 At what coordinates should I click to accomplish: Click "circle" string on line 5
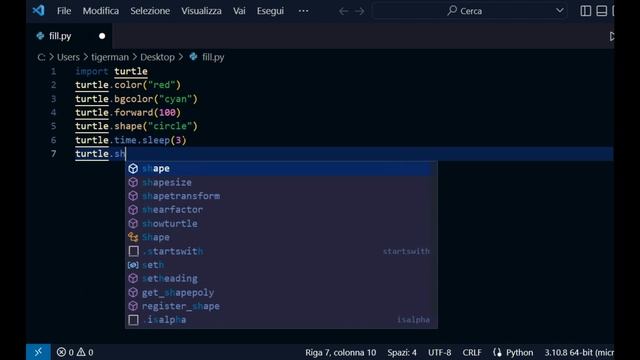point(171,126)
